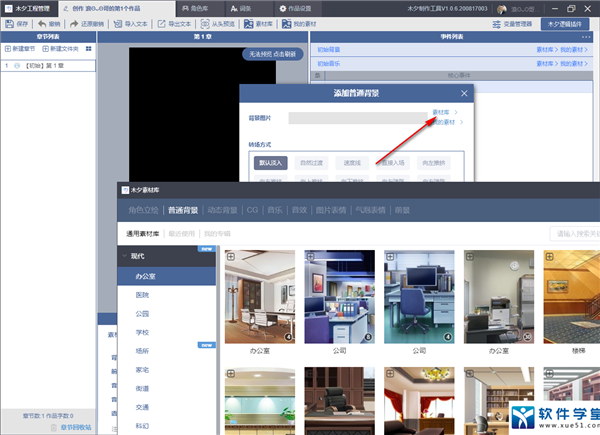Select 【初始】第 1 章 chapter row
Image resolution: width=600 pixels, height=435 pixels.
(x=48, y=66)
